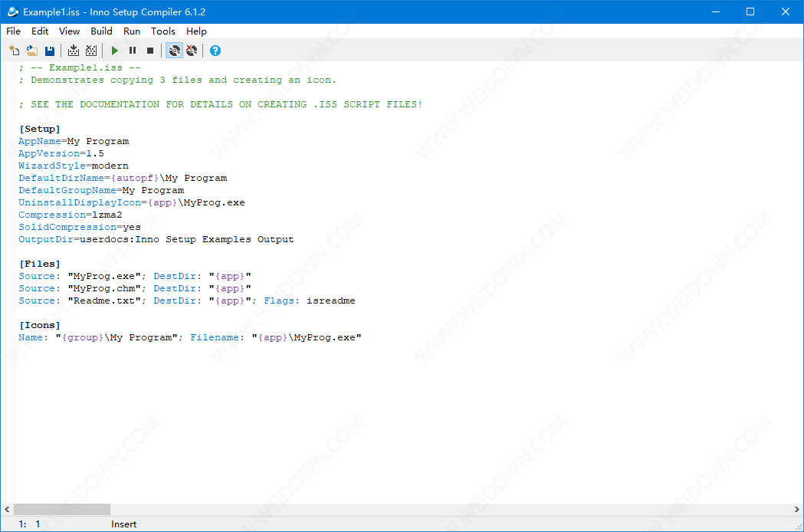The width and height of the screenshot is (804, 532).
Task: Click the DefaultGroupName line
Action: (101, 190)
